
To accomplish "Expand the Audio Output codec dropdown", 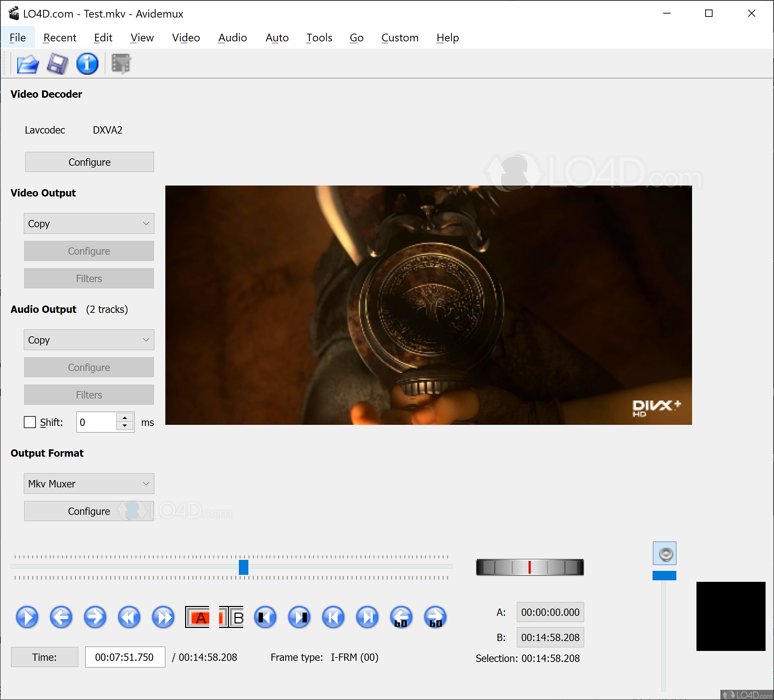I will tap(89, 340).
